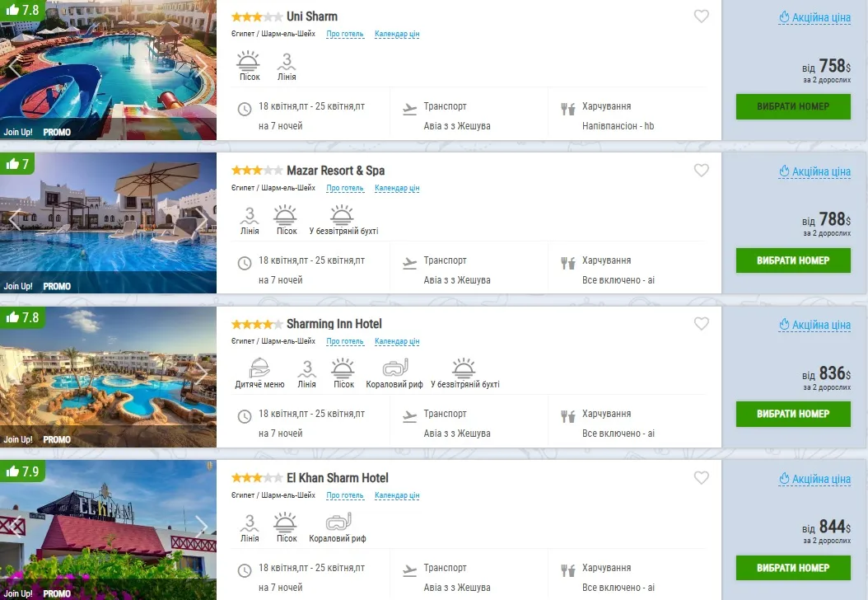Viewport: 868px width, 600px height.
Task: Open price calendar for Mazar Resort & Spa
Action: pos(397,188)
